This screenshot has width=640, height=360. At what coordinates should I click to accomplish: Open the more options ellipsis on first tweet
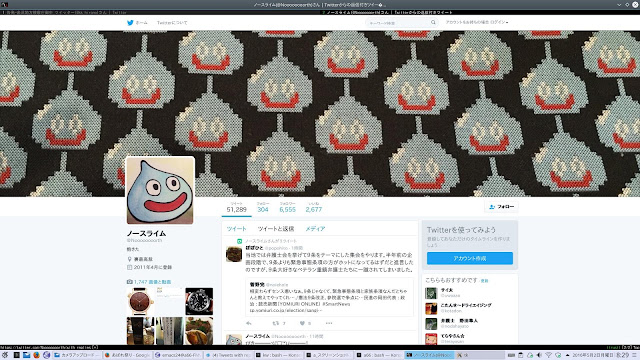tap(329, 323)
